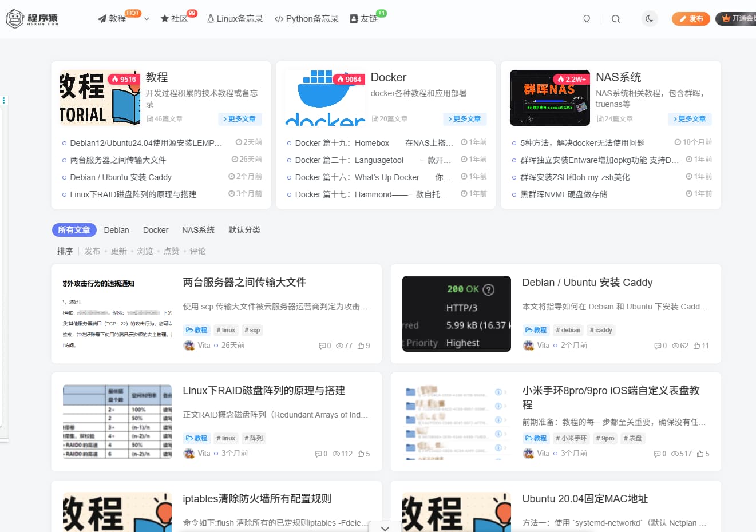Switch to the Docker category tab
The height and width of the screenshot is (532, 756).
pyautogui.click(x=155, y=230)
